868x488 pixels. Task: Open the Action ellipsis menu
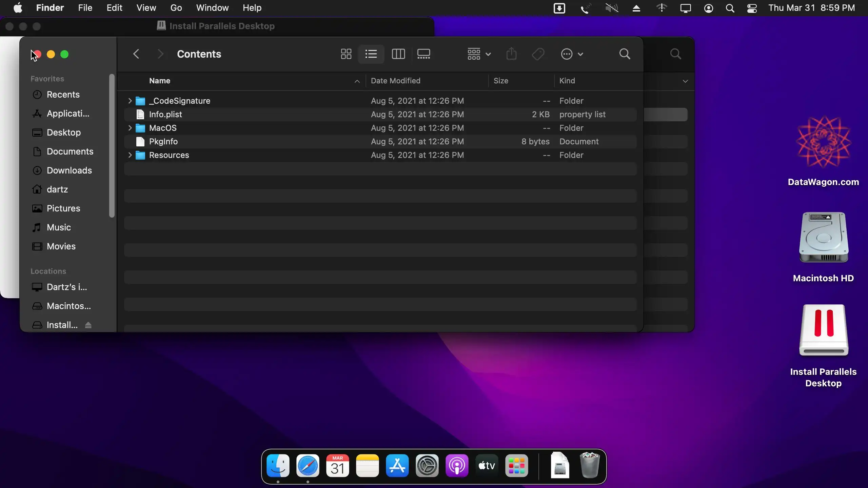click(572, 54)
